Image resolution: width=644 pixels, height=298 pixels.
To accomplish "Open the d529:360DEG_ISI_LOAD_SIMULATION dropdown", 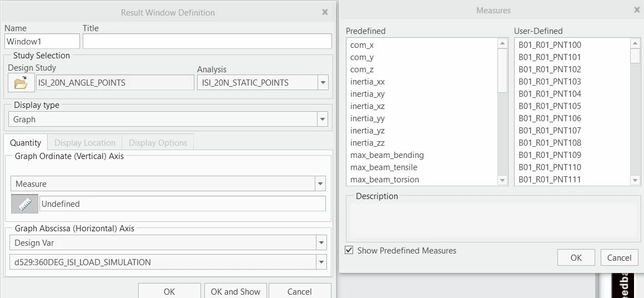I will [x=321, y=262].
